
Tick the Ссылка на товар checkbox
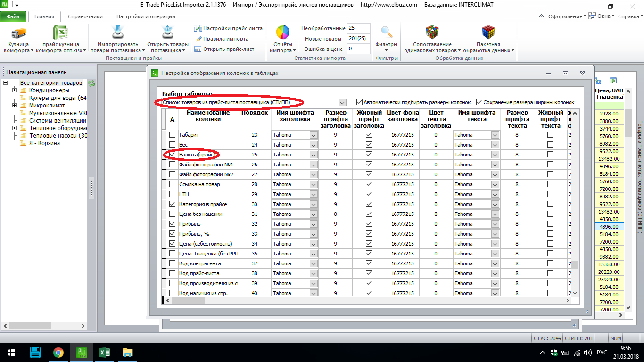172,184
